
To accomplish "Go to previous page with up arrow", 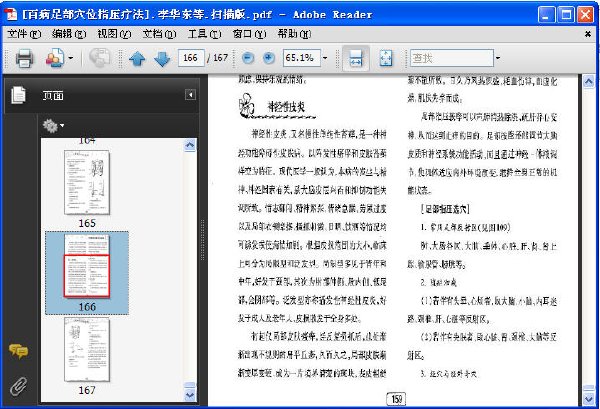I will pos(137,59).
